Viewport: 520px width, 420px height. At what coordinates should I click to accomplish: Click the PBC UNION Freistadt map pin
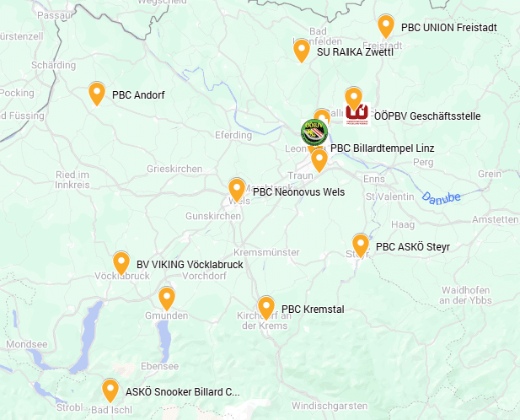tap(386, 26)
